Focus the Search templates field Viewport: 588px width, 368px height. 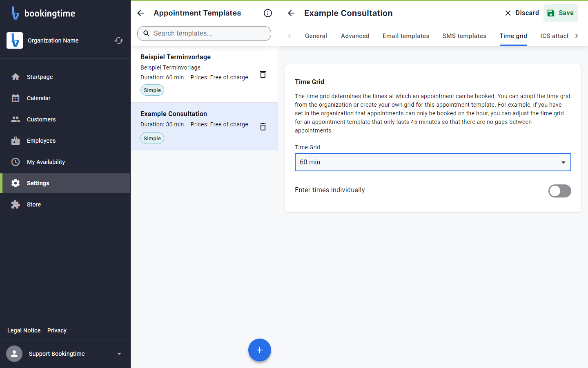point(204,34)
